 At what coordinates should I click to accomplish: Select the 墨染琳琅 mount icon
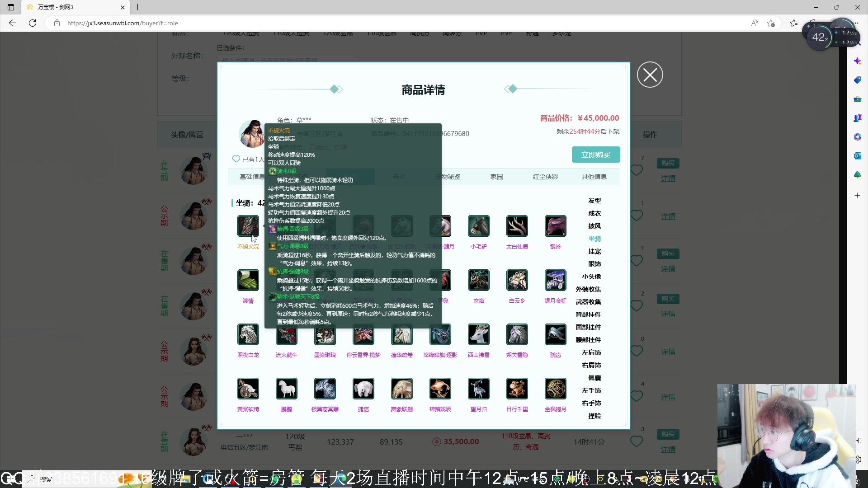pos(325,334)
